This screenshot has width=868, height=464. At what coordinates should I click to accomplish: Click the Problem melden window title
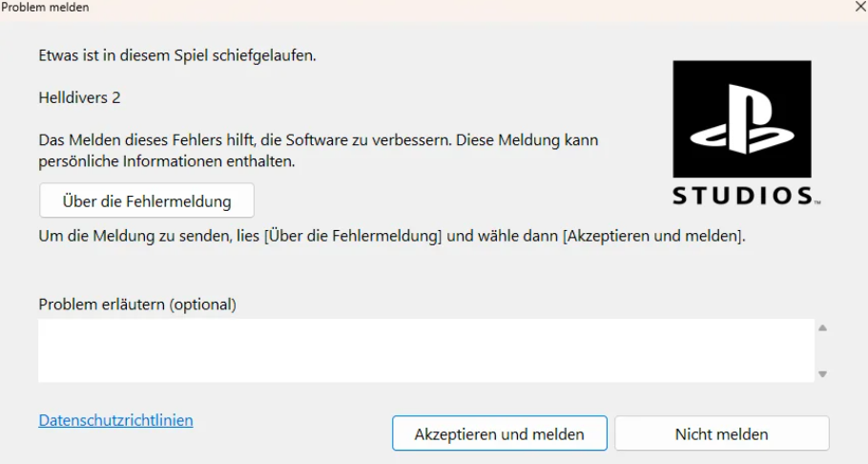pyautogui.click(x=45, y=8)
